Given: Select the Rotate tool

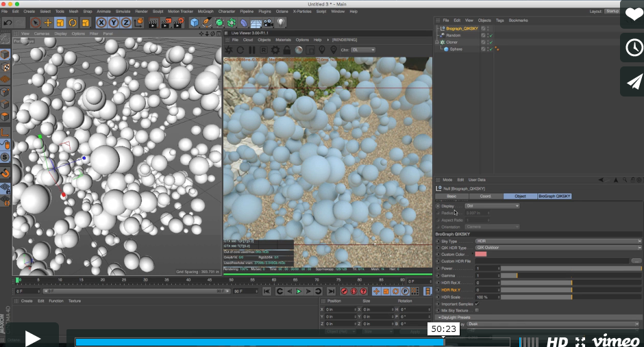Looking at the screenshot, I should tap(73, 23).
